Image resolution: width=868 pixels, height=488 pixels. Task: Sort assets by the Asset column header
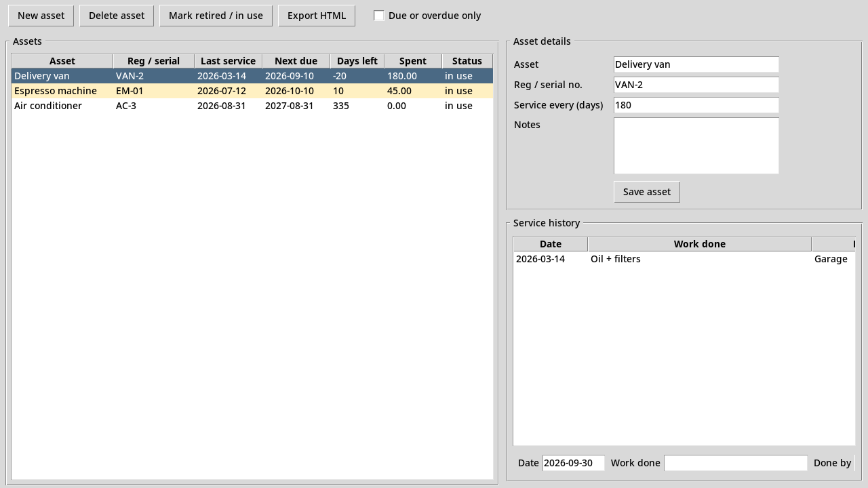[62, 61]
